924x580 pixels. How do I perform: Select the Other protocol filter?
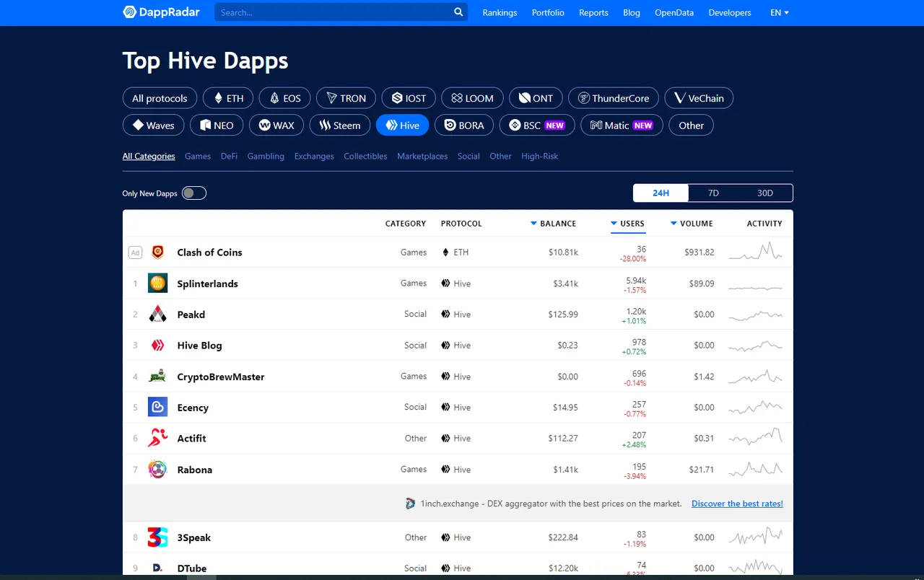(x=691, y=125)
